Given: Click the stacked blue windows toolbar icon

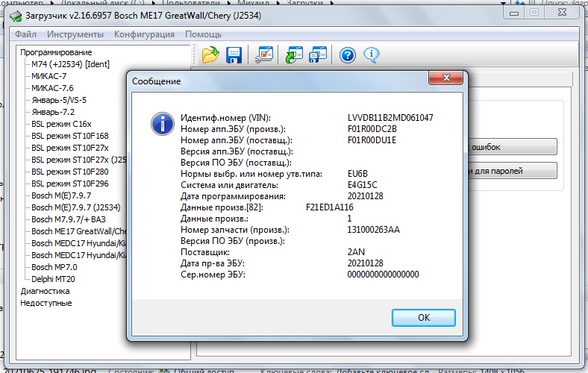Looking at the screenshot, I should click(x=318, y=54).
